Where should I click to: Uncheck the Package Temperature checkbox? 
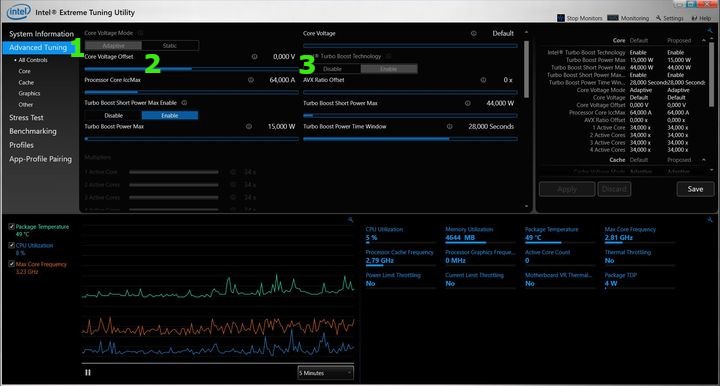pyautogui.click(x=11, y=227)
